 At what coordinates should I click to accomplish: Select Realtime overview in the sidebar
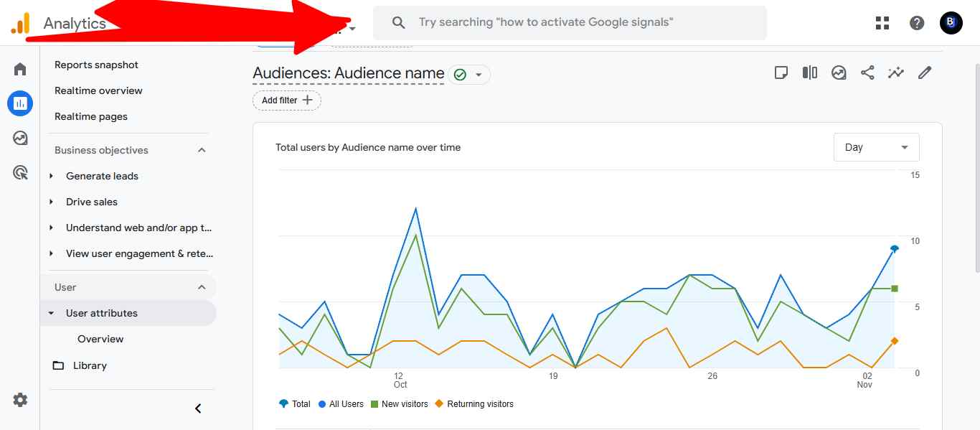click(x=98, y=90)
